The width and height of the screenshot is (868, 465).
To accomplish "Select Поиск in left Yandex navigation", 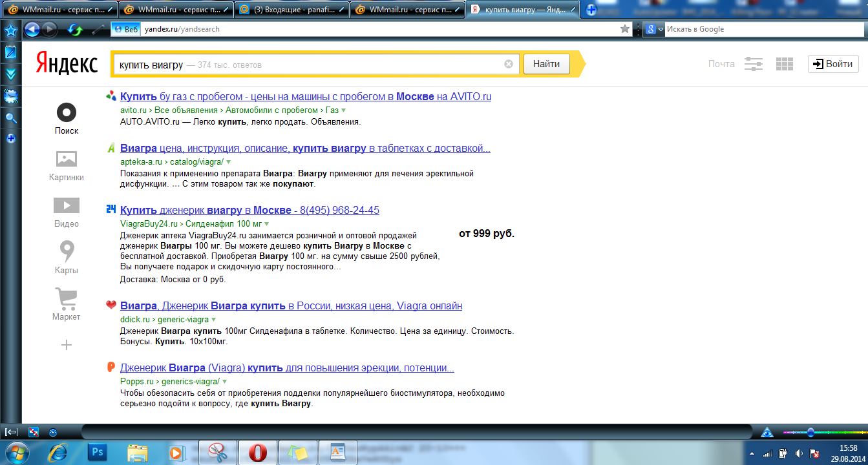I will pyautogui.click(x=67, y=119).
